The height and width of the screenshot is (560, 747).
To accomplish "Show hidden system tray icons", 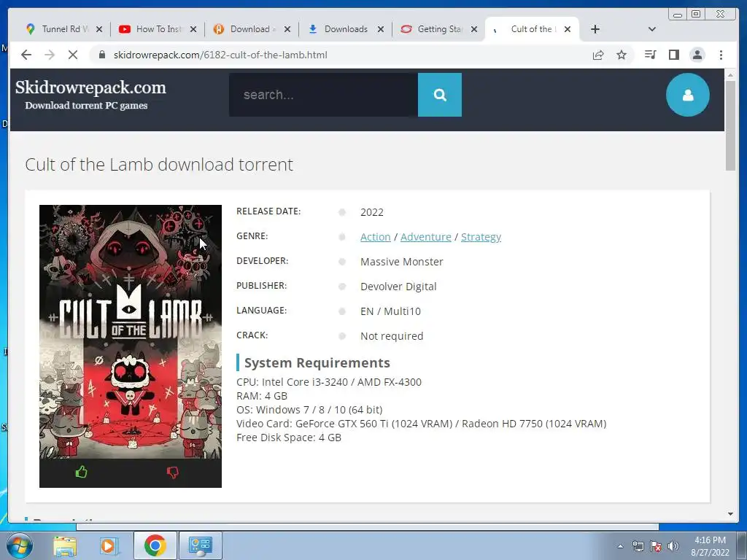I will click(620, 546).
